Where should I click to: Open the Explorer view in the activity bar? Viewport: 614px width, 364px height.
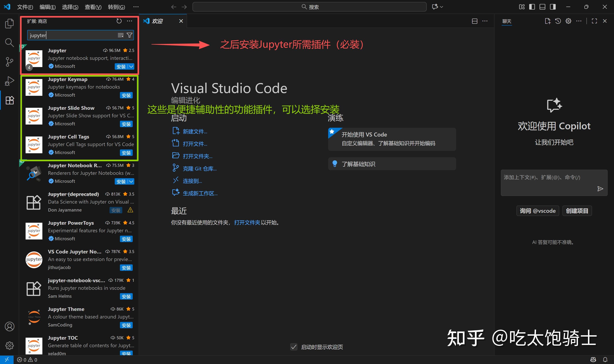click(9, 23)
